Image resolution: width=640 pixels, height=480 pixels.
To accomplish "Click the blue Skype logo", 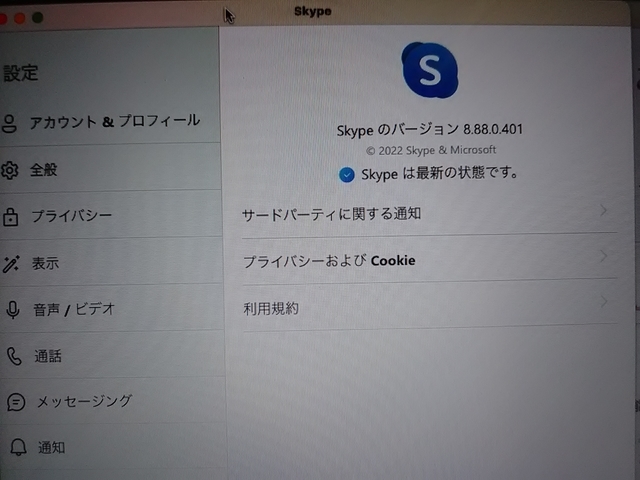I will tap(429, 70).
